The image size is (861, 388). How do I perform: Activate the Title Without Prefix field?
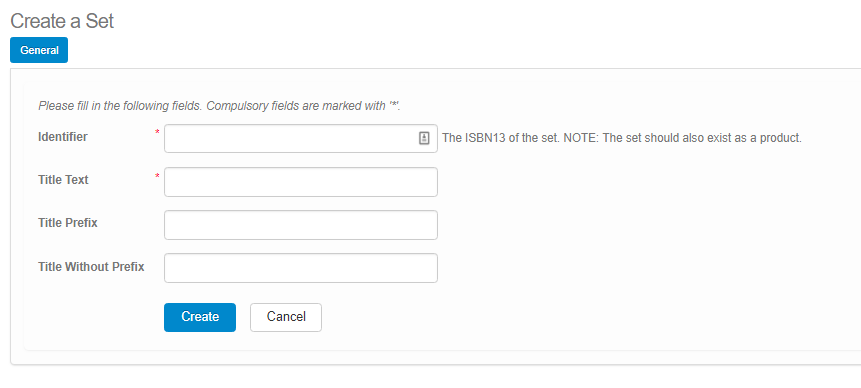(x=301, y=268)
